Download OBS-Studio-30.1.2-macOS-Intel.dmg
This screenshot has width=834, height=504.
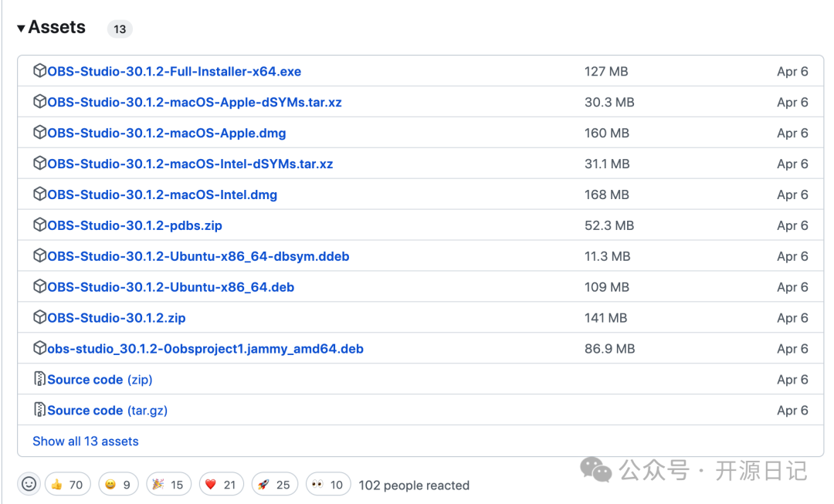point(162,194)
